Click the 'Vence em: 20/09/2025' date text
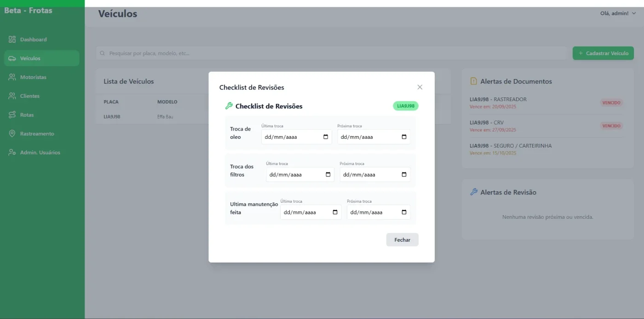644x319 pixels. click(493, 107)
